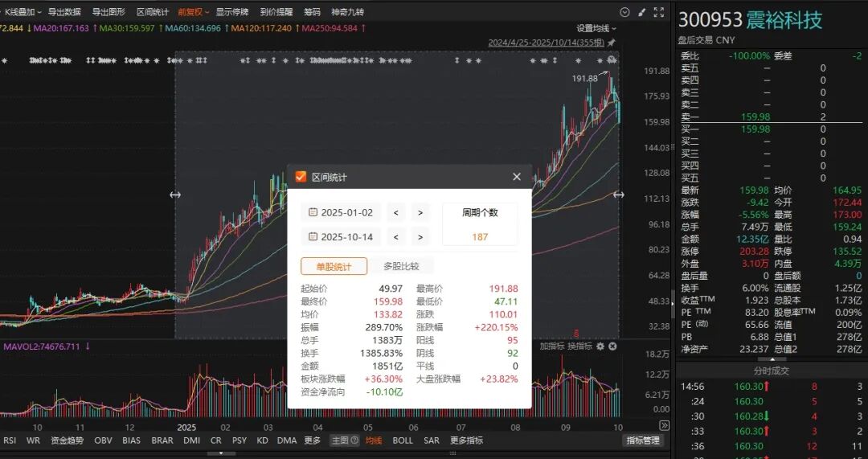Open the 导出数据 menu item
The width and height of the screenshot is (868, 459).
[64, 11]
